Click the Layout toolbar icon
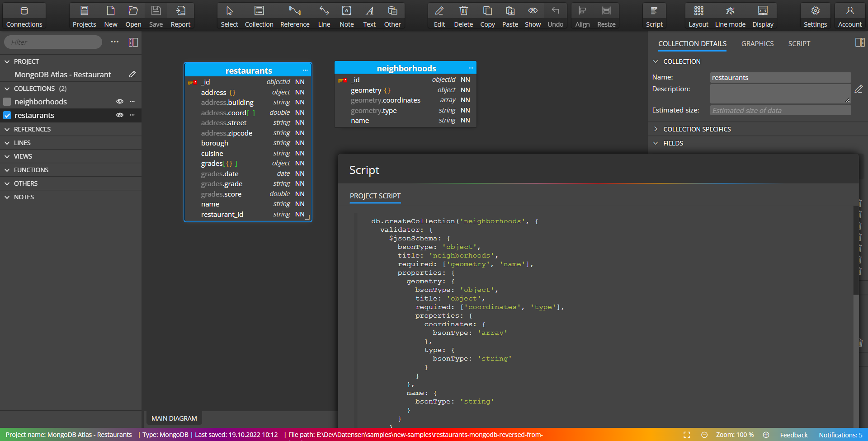 coord(698,11)
